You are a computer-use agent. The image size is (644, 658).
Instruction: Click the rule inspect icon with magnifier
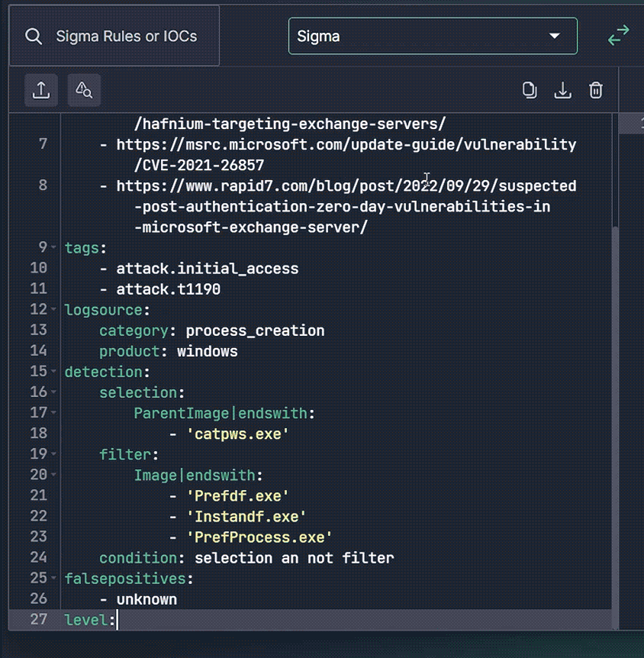coord(84,90)
